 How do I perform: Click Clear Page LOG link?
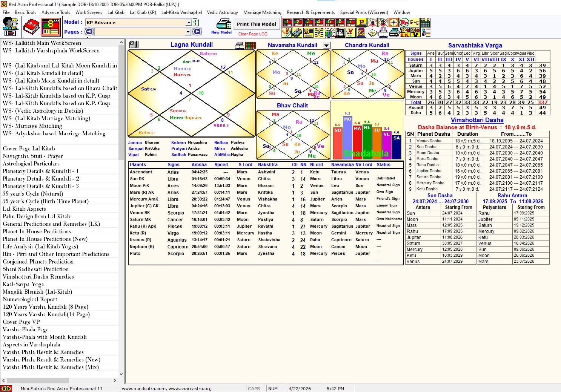(253, 34)
